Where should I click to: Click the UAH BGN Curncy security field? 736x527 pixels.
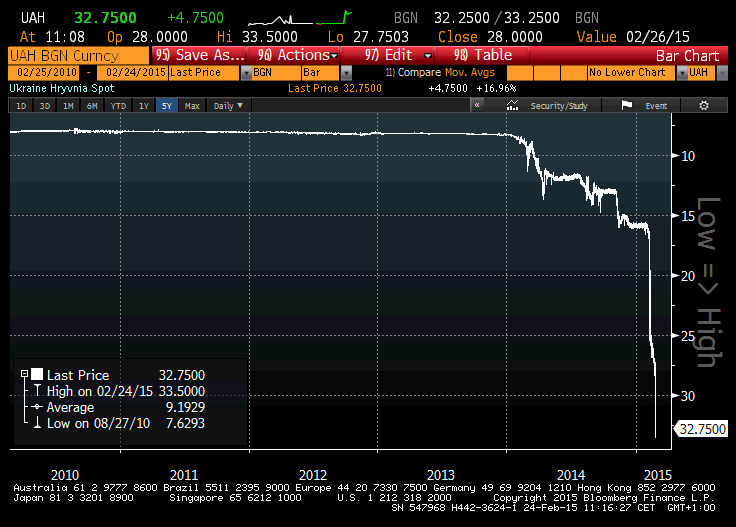[x=78, y=56]
